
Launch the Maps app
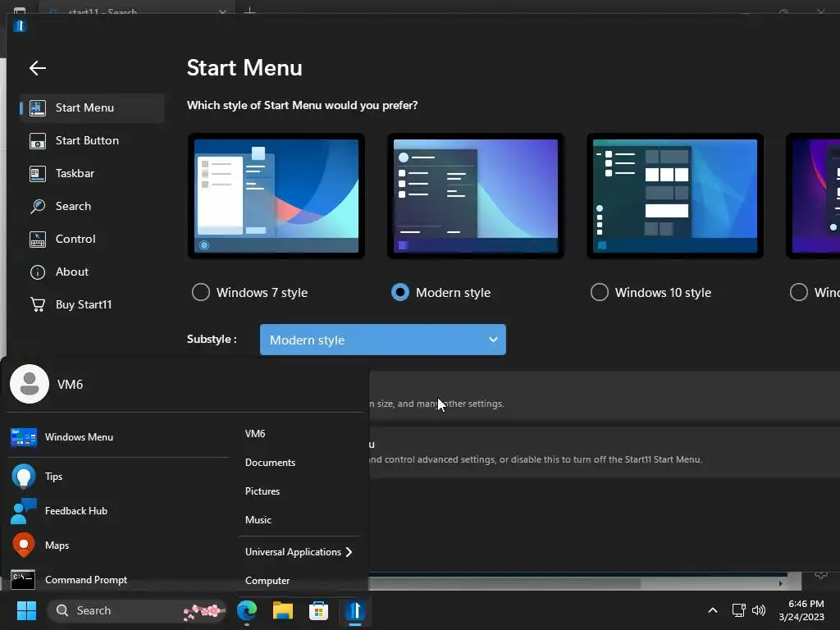(119, 545)
